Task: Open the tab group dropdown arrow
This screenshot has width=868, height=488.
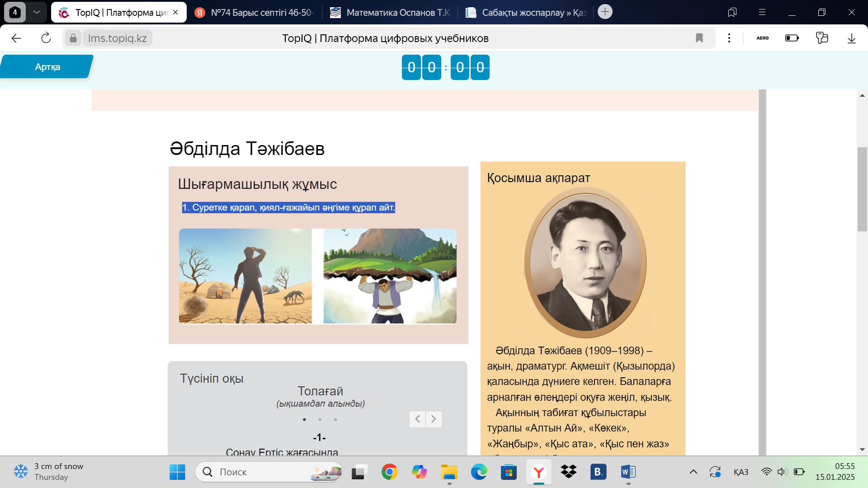Action: pos(37,12)
